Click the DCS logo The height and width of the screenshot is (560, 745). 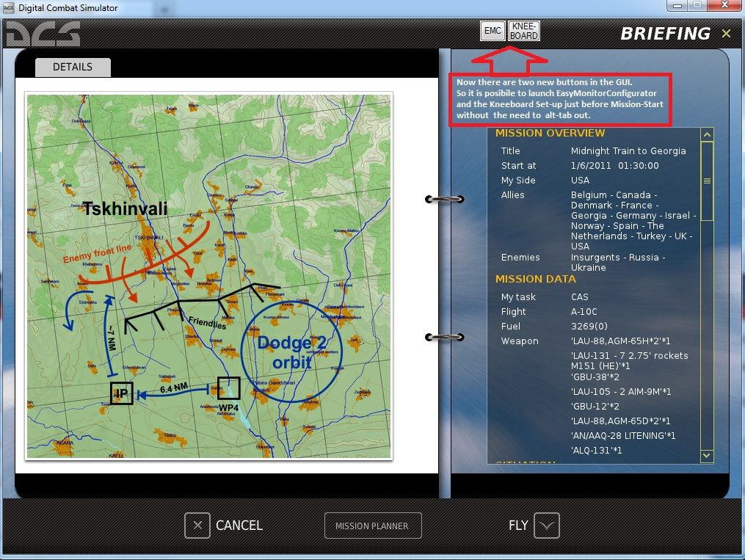(x=41, y=34)
